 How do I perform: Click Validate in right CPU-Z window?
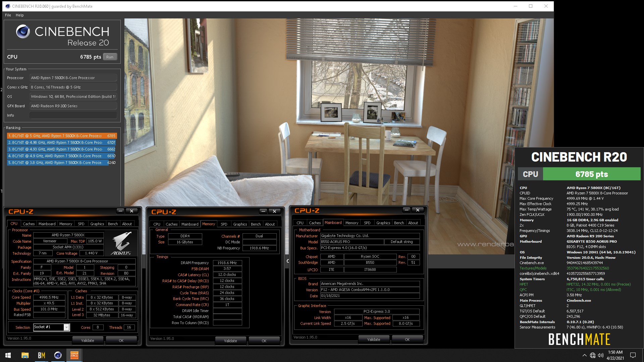(x=374, y=340)
